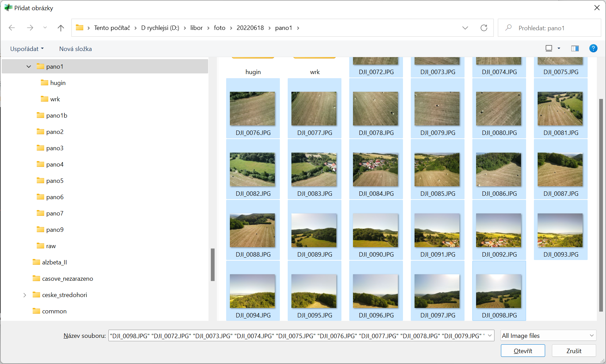606x364 pixels.
Task: Click Nová složka in toolbar
Action: pos(75,49)
